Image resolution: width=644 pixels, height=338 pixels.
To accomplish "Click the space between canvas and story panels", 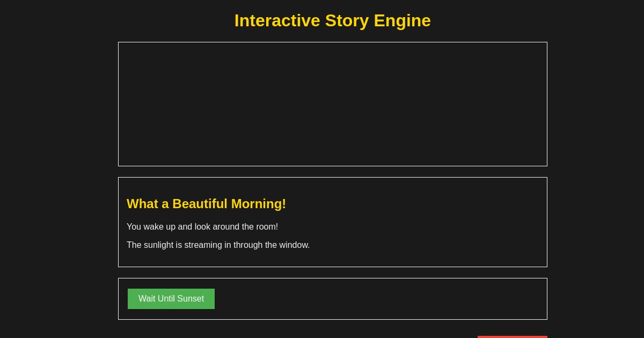I will [x=333, y=171].
